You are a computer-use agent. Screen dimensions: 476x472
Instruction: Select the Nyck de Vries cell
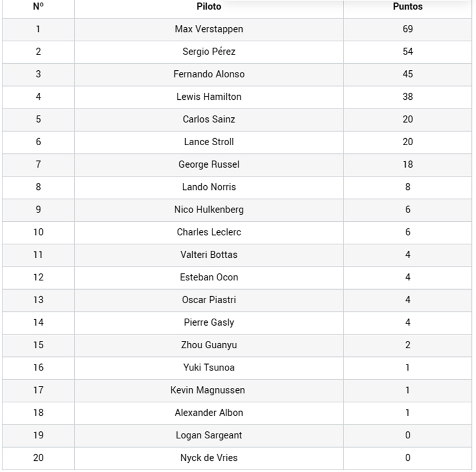(208, 457)
